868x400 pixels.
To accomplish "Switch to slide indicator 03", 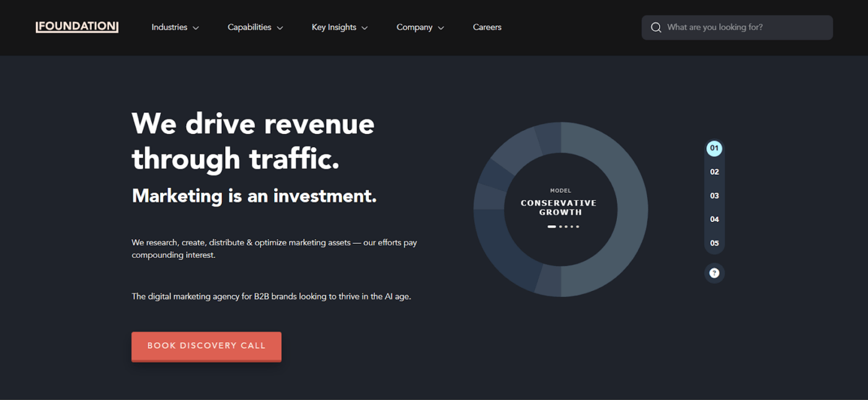I will click(x=714, y=195).
